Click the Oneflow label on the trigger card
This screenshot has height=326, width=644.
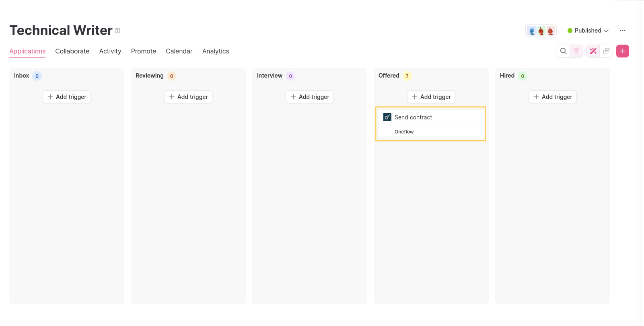pyautogui.click(x=404, y=132)
